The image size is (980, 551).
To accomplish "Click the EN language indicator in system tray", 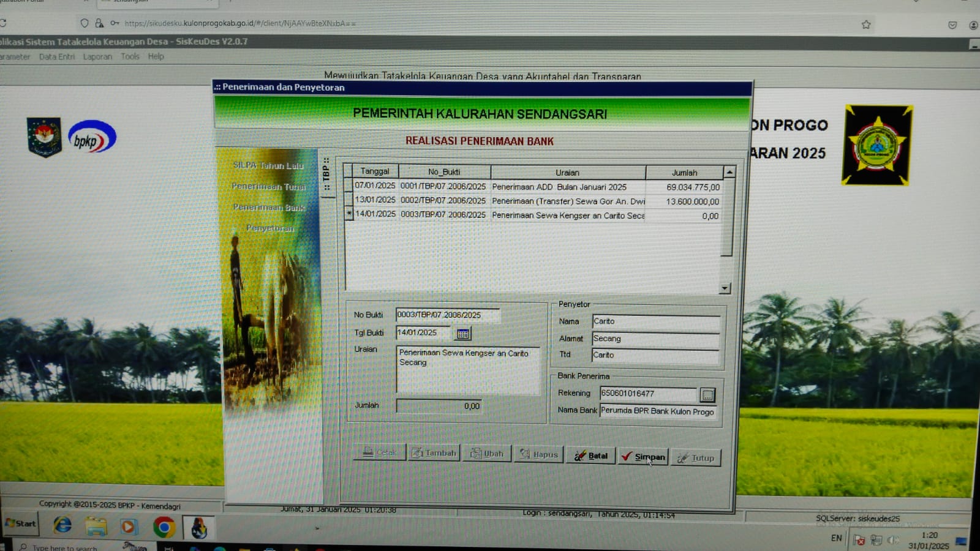I will (836, 538).
